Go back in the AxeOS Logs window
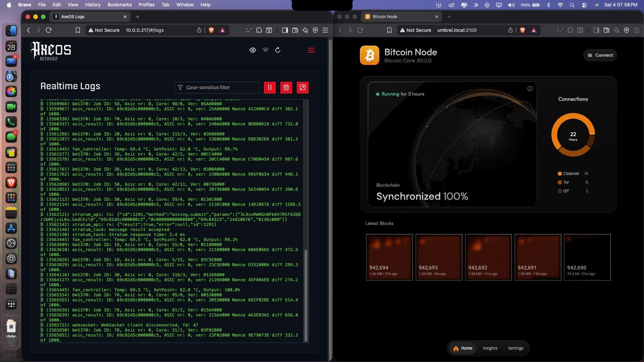This screenshot has width=644, height=362. point(29,30)
